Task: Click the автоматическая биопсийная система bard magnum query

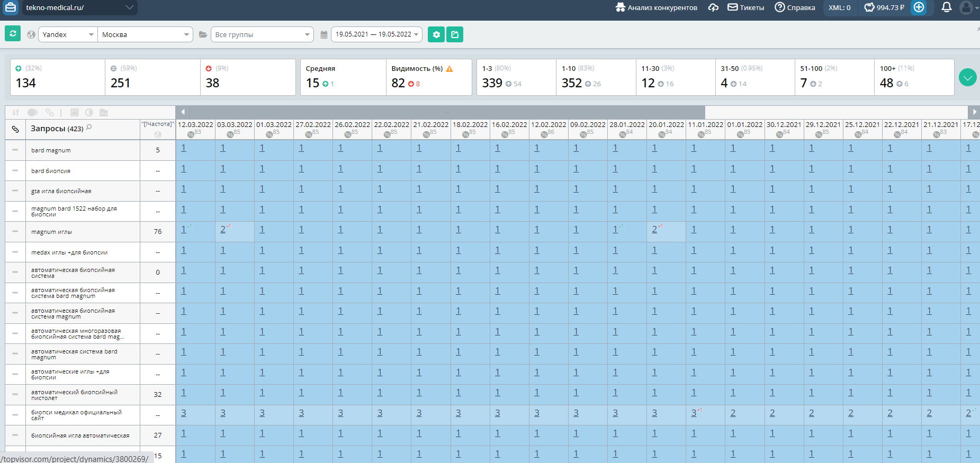Action: coord(73,293)
